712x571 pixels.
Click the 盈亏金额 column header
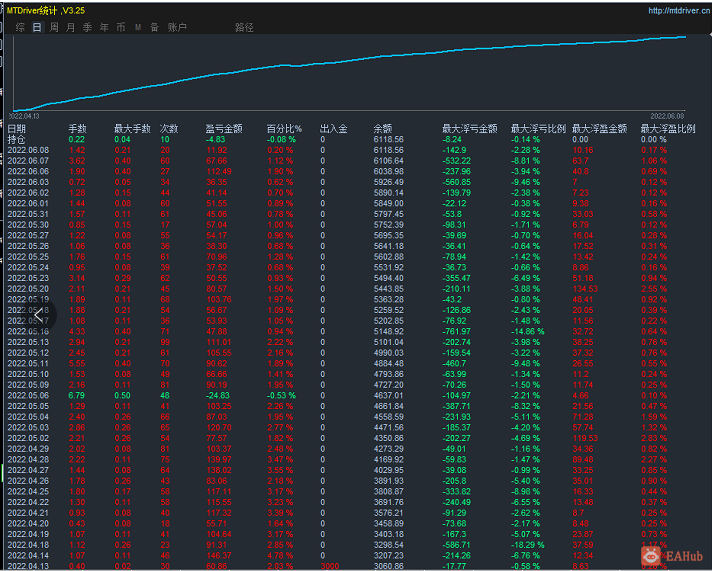pyautogui.click(x=224, y=129)
